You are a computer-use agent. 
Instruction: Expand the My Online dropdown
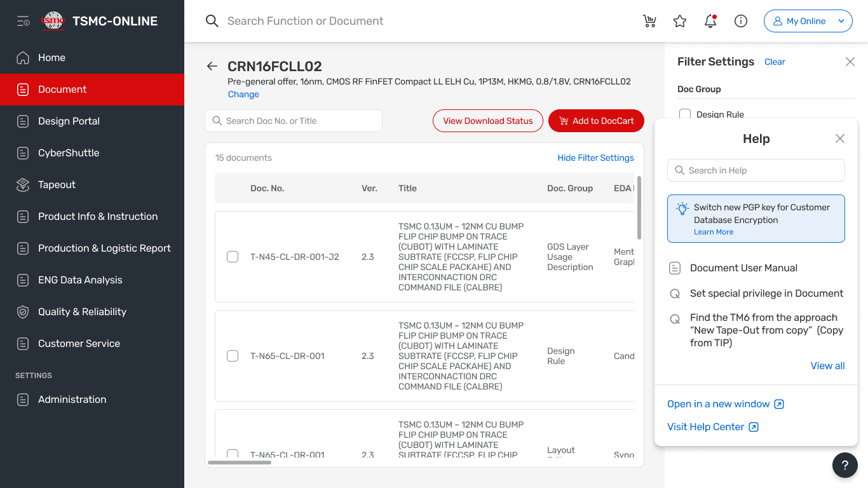tap(808, 21)
